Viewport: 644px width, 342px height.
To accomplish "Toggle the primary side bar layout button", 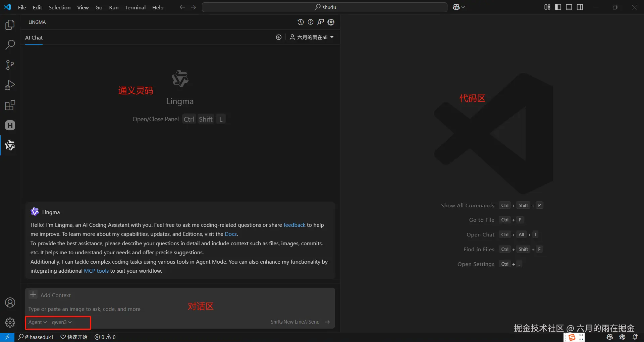I will point(558,7).
